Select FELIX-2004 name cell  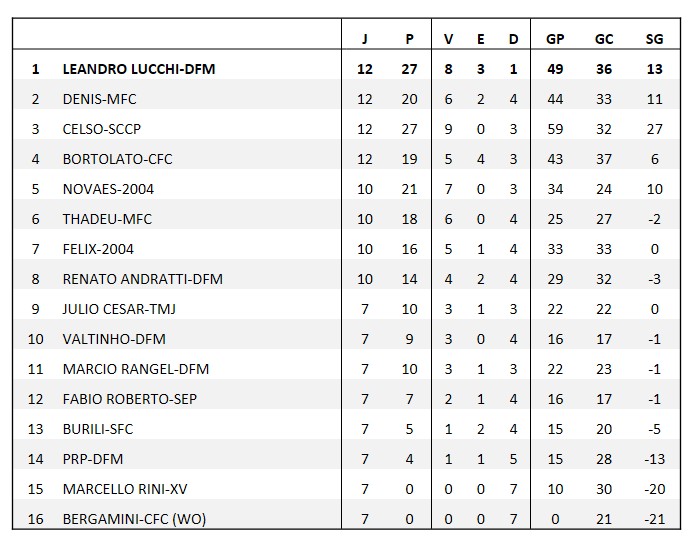[98, 249]
